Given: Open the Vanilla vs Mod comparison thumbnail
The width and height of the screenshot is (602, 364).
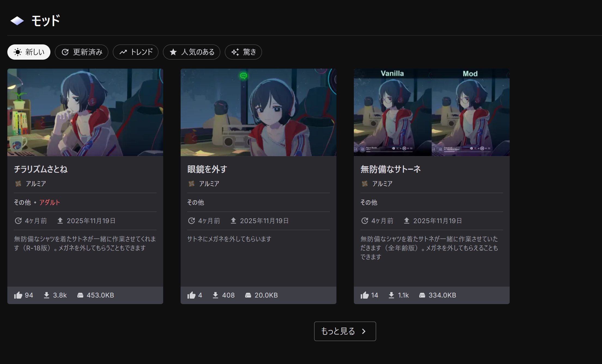Looking at the screenshot, I should (x=431, y=112).
